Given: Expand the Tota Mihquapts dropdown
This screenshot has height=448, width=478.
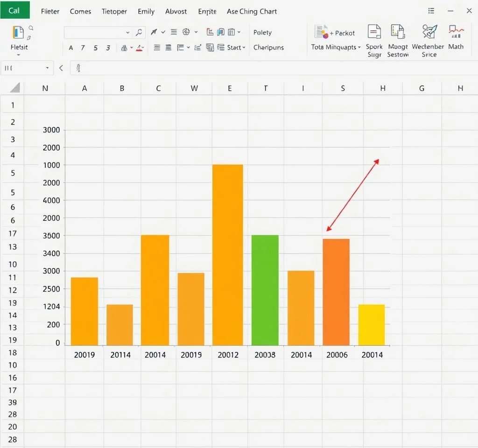Looking at the screenshot, I should tap(336, 47).
